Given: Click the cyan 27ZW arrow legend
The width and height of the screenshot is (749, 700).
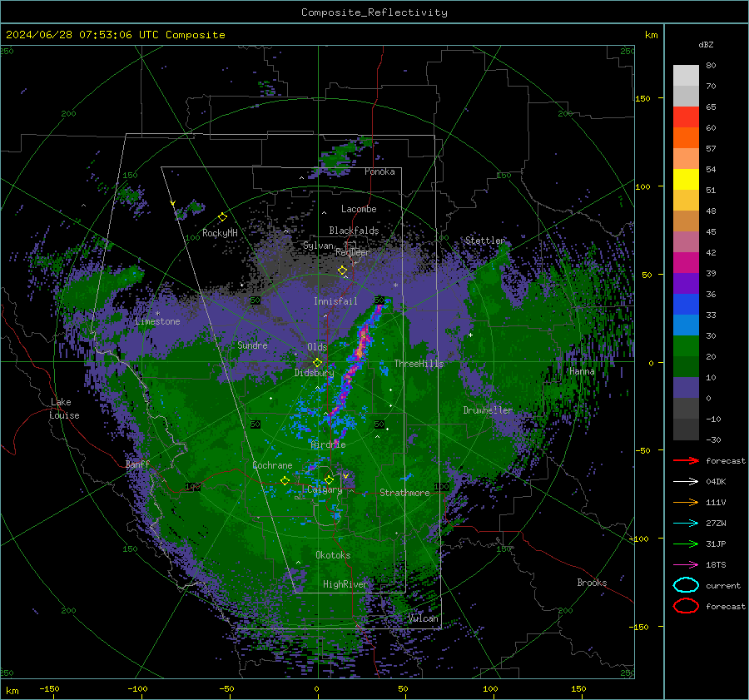Looking at the screenshot, I should 686,524.
